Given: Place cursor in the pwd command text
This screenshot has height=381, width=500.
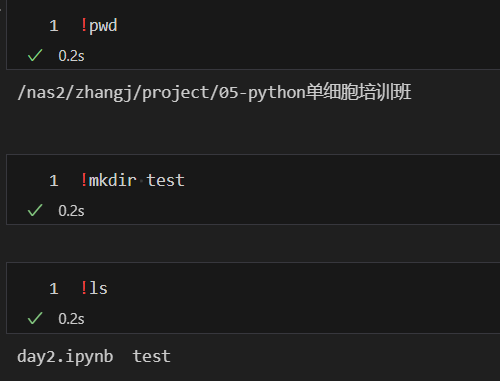Looking at the screenshot, I should point(103,26).
